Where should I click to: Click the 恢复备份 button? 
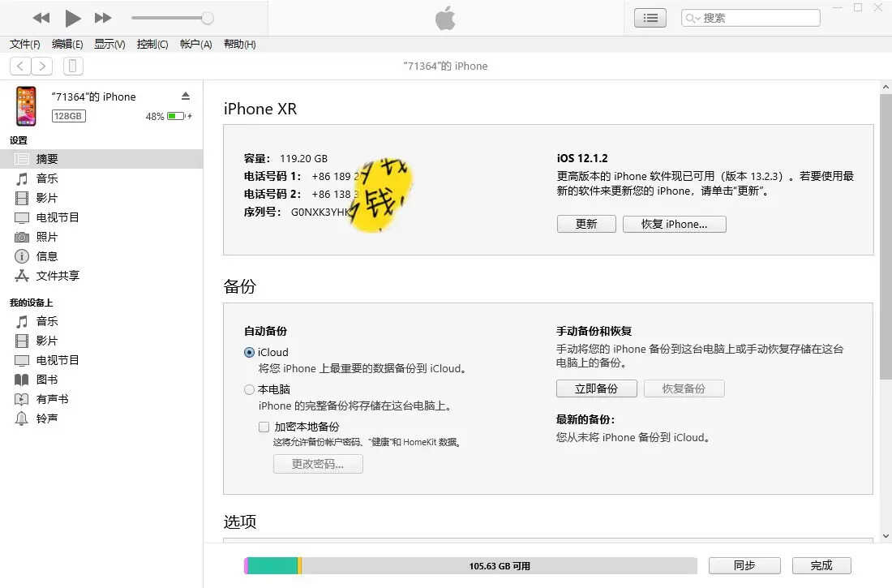pyautogui.click(x=684, y=388)
